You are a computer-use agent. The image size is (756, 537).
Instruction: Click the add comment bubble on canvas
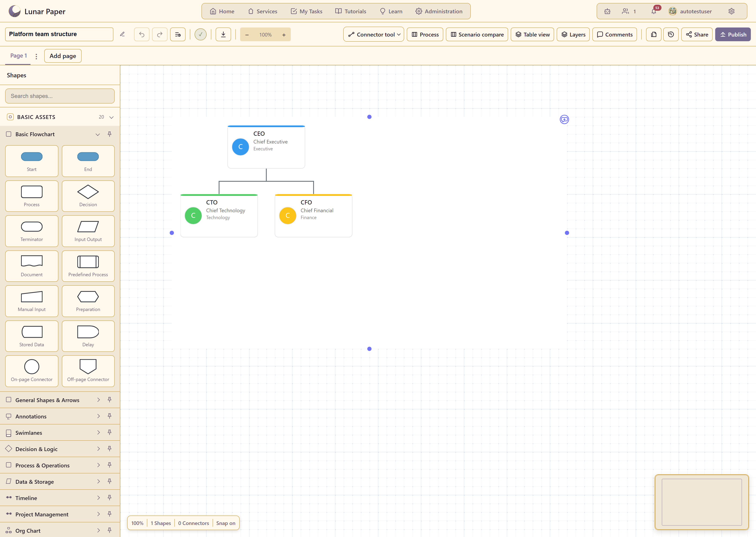[564, 119]
